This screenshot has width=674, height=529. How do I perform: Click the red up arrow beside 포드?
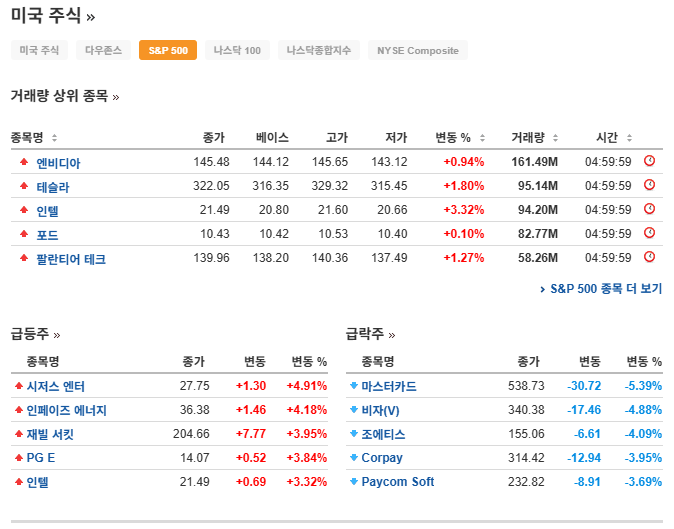24,234
